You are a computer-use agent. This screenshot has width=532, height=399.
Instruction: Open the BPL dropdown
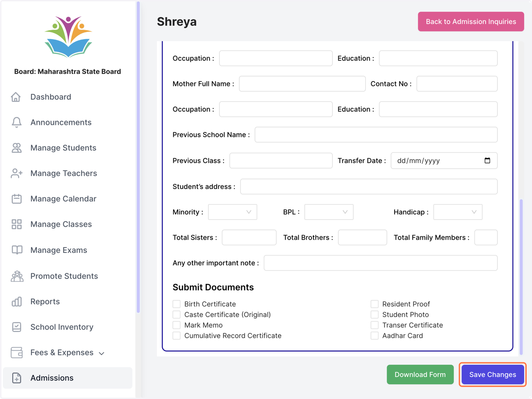(x=329, y=212)
